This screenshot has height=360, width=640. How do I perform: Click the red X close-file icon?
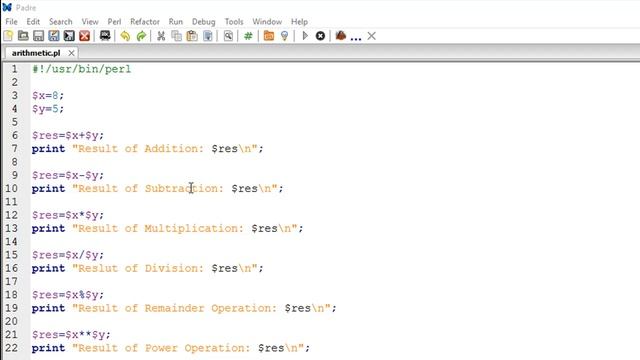[84, 36]
